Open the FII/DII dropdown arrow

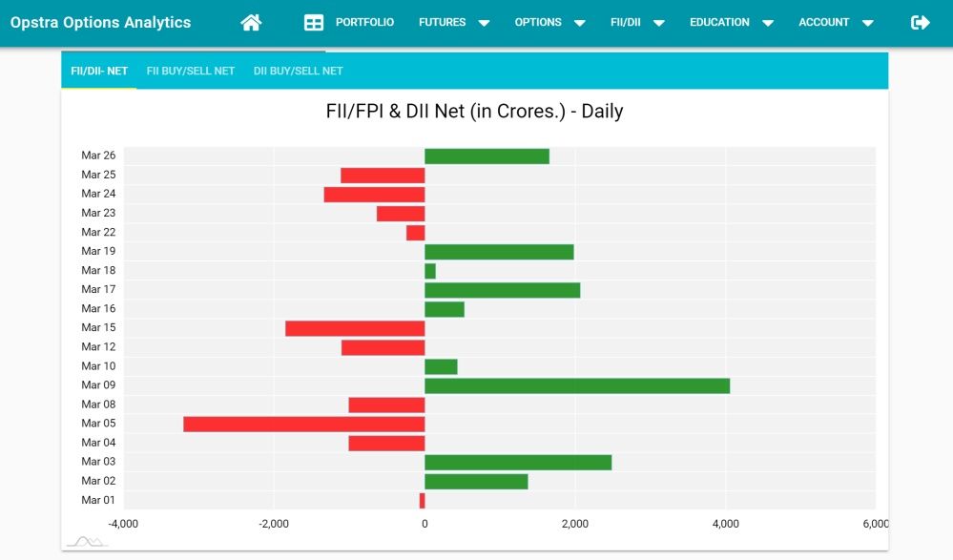pyautogui.click(x=658, y=23)
